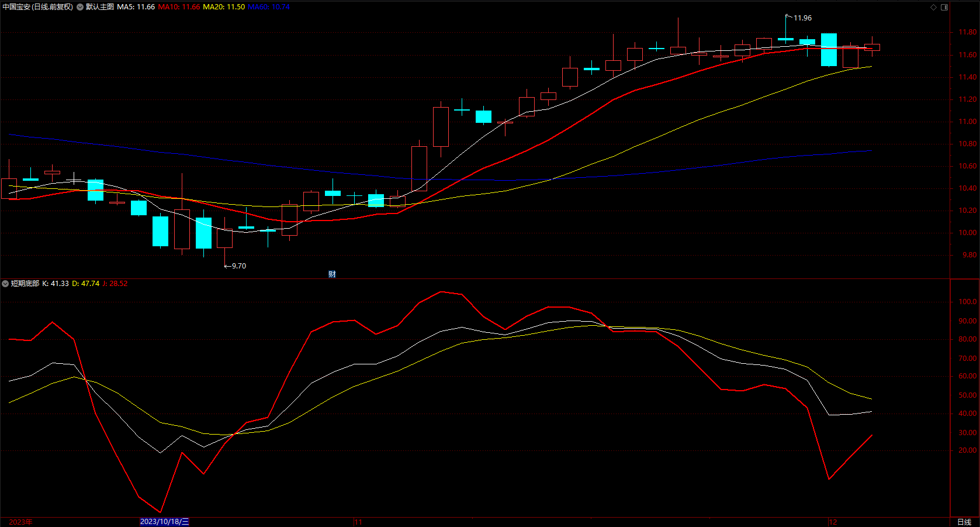Viewport: 980px width, 527px height.
Task: Click the 默认主图 main chart label
Action: (x=100, y=7)
